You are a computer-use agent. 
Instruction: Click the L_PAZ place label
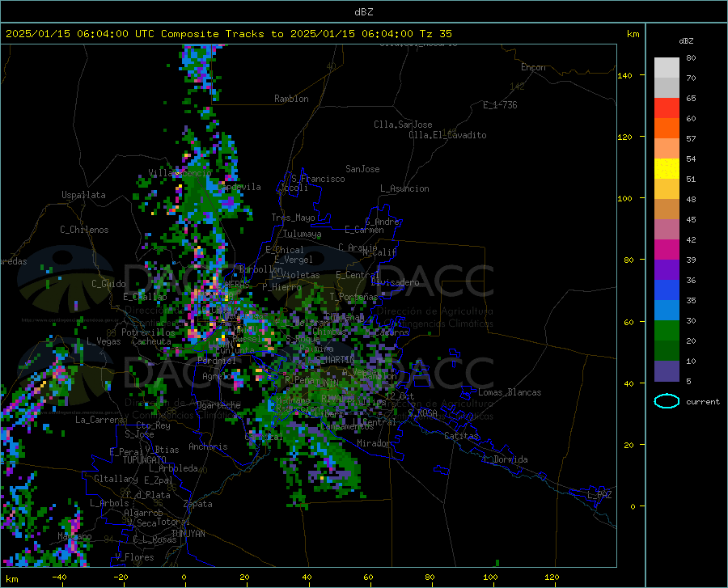pos(599,495)
